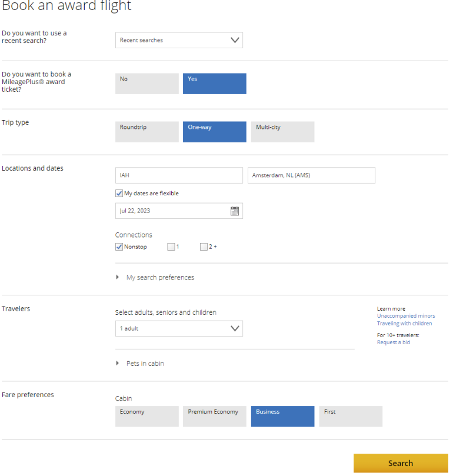453x476 pixels.
Task: Open the Unaccompanied minors link
Action: (x=406, y=316)
